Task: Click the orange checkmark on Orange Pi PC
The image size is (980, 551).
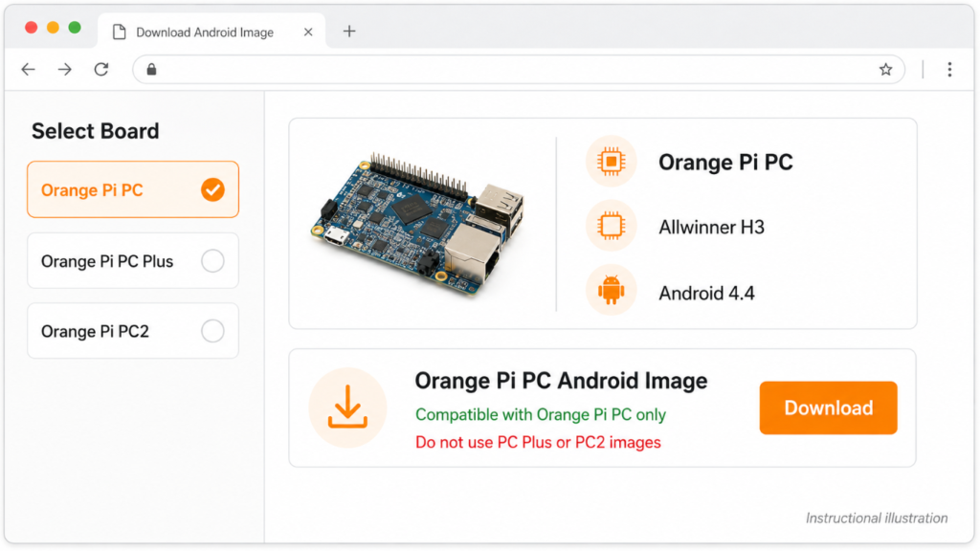Action: [212, 189]
